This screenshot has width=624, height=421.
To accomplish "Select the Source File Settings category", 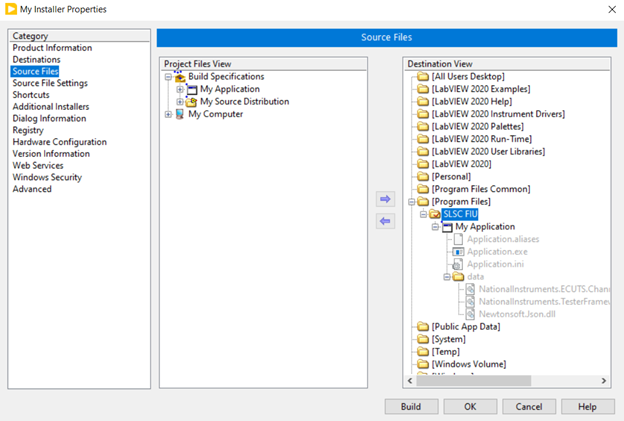I will (x=50, y=83).
